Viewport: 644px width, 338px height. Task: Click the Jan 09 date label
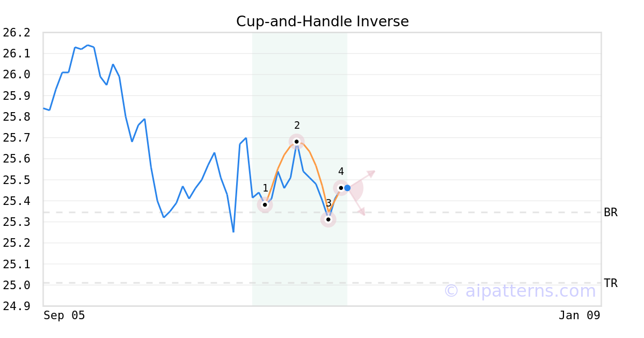579,315
